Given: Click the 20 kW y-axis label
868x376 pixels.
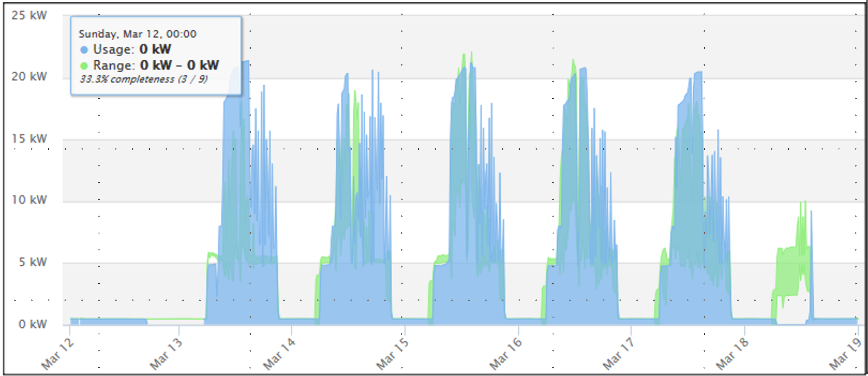Looking at the screenshot, I should 29,77.
